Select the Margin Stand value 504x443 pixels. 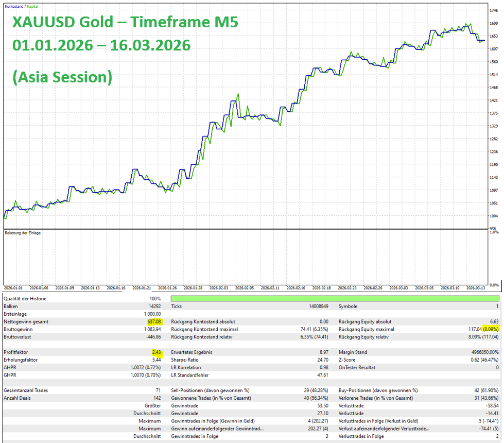click(485, 352)
